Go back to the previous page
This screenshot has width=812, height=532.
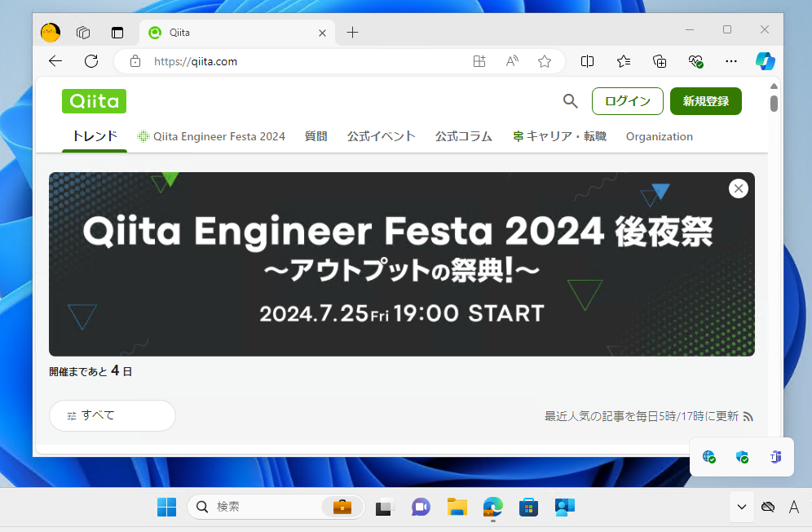click(55, 61)
